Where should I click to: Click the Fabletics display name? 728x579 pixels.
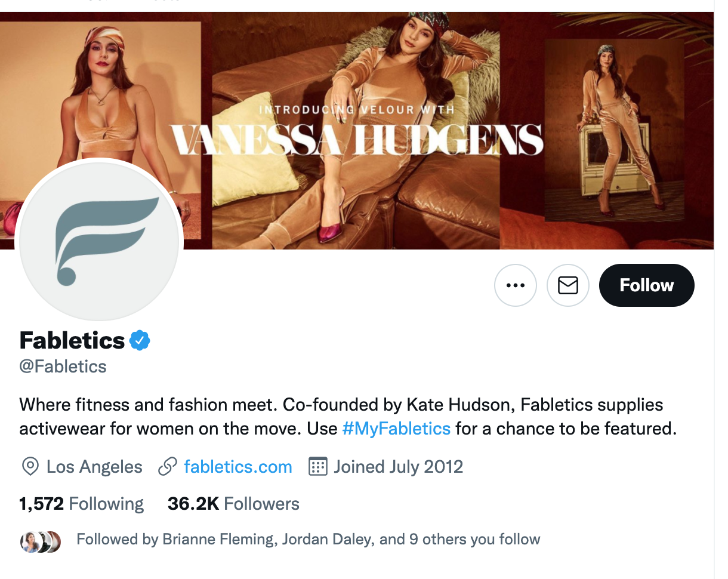pos(72,341)
